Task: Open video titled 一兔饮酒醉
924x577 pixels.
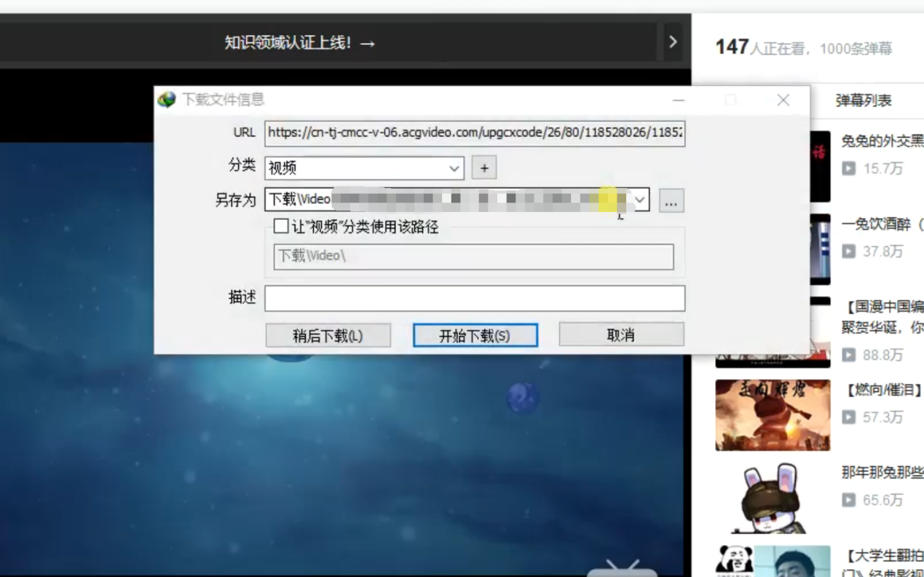Action: pyautogui.click(x=882, y=224)
